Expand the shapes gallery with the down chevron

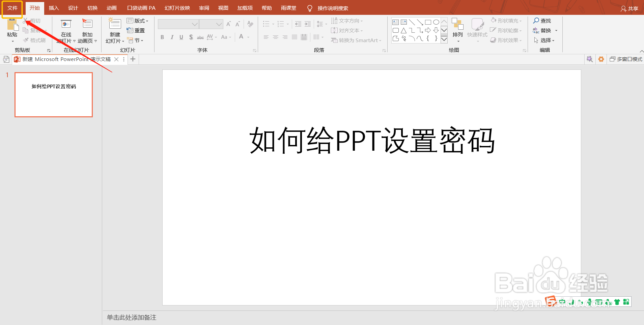point(444,39)
